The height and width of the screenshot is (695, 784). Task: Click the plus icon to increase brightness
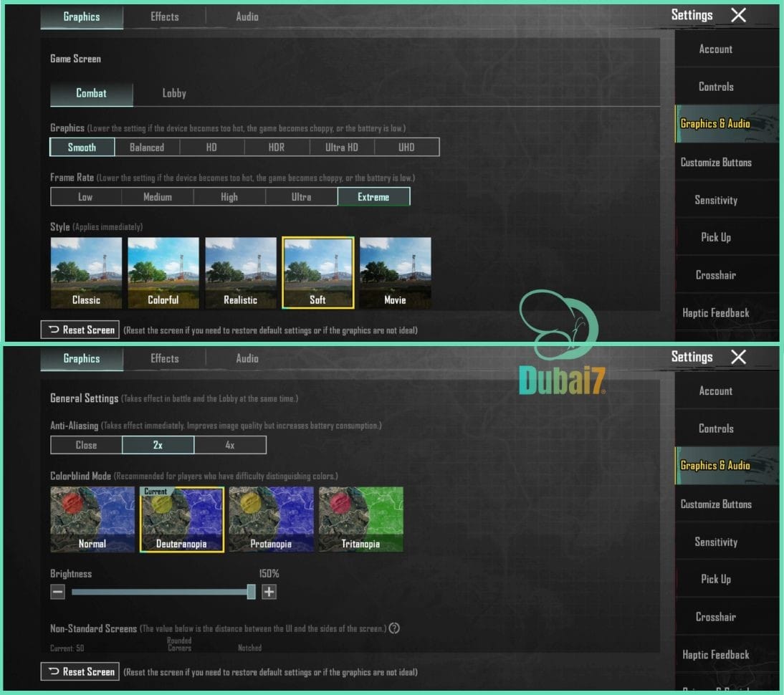pos(269,592)
